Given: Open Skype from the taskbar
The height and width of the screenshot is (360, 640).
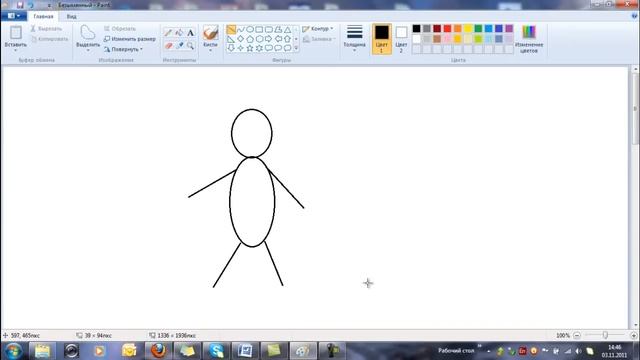Looking at the screenshot, I should pyautogui.click(x=216, y=351).
